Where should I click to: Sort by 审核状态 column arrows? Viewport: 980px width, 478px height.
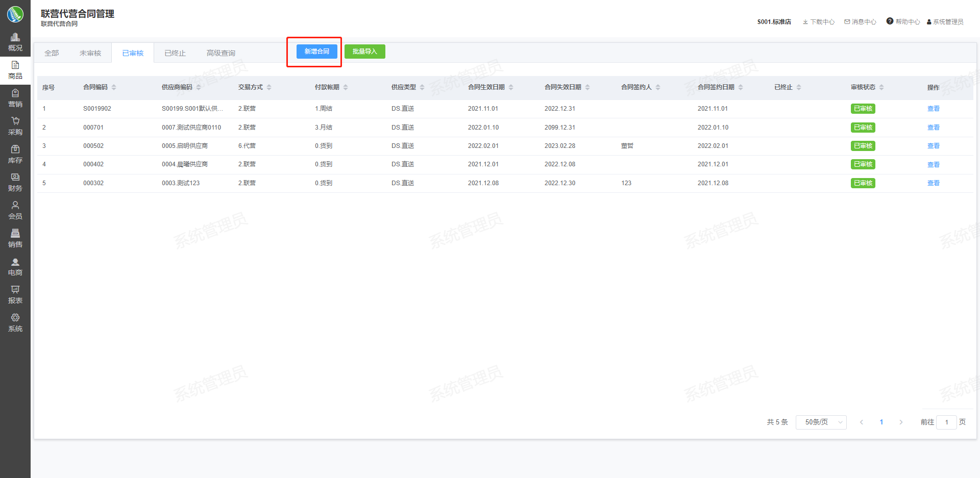[x=881, y=87]
